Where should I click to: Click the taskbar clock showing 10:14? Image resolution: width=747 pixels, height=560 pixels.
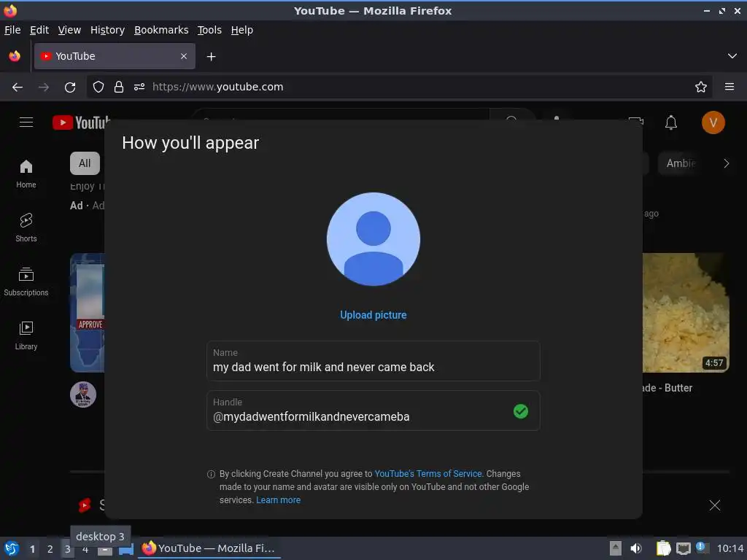729,548
